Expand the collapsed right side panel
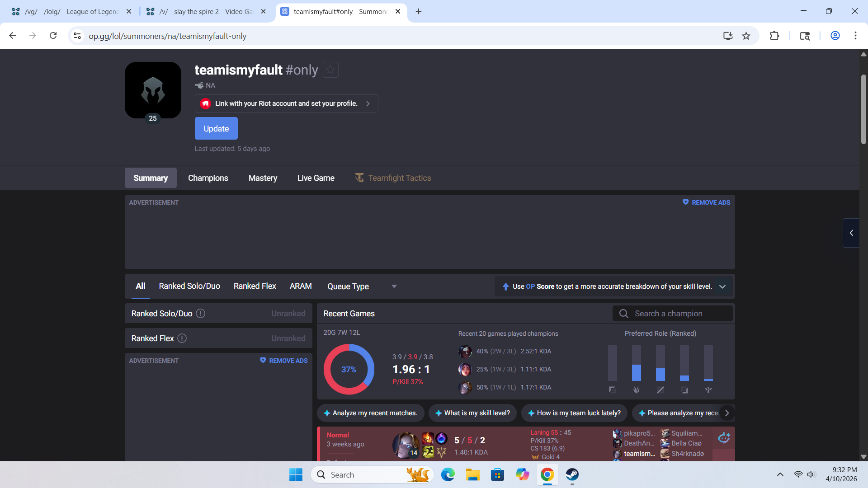 [x=851, y=233]
